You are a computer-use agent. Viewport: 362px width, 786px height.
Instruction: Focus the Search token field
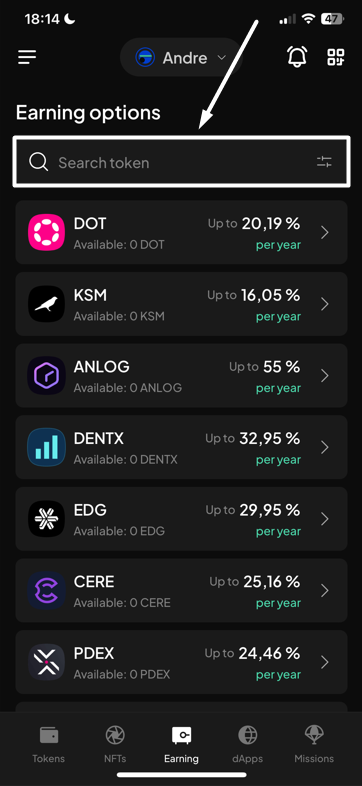click(181, 162)
